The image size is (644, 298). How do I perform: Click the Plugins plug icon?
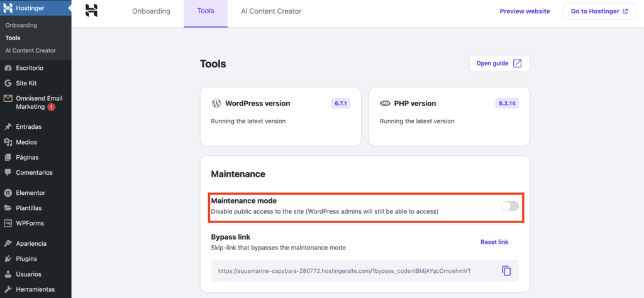pos(8,259)
